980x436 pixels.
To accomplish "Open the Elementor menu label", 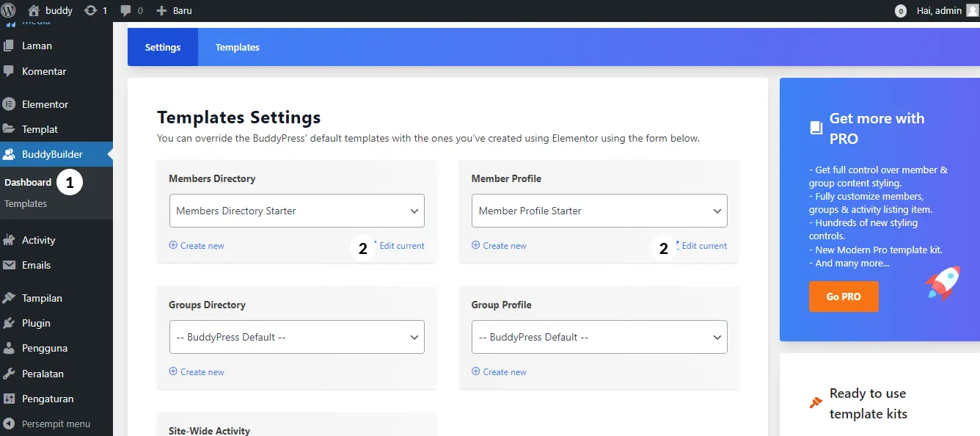I will pyautogui.click(x=45, y=104).
